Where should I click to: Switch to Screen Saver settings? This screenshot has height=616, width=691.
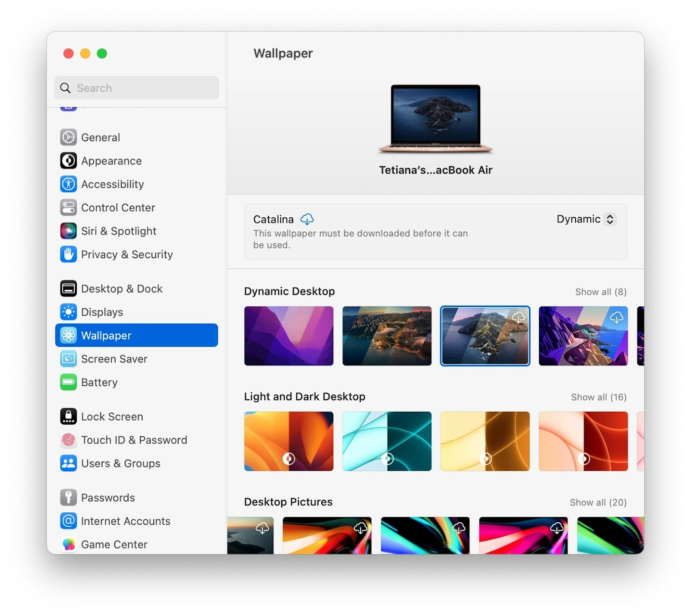(114, 359)
